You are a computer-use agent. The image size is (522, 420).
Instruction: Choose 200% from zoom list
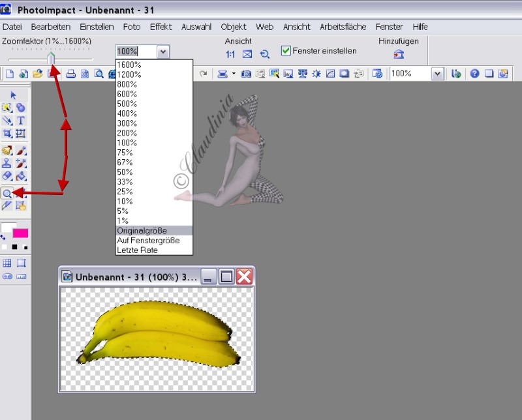(154, 133)
